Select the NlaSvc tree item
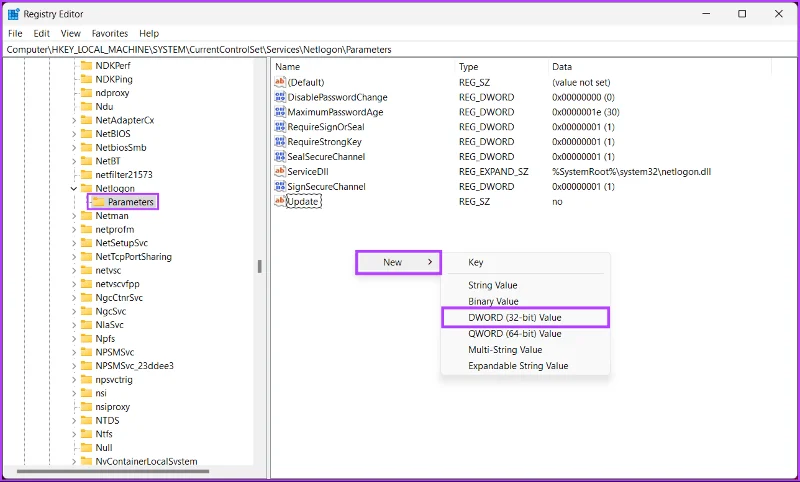Image resolution: width=800 pixels, height=482 pixels. pos(109,325)
